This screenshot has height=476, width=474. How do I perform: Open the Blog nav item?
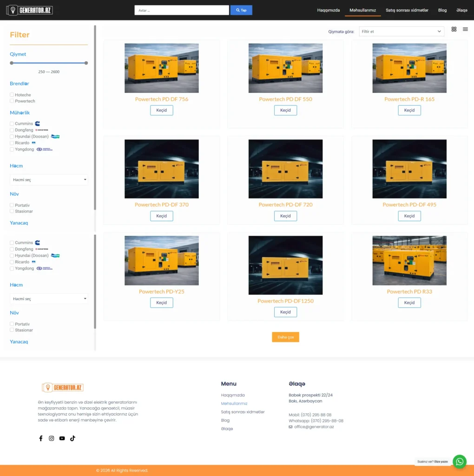pos(442,10)
